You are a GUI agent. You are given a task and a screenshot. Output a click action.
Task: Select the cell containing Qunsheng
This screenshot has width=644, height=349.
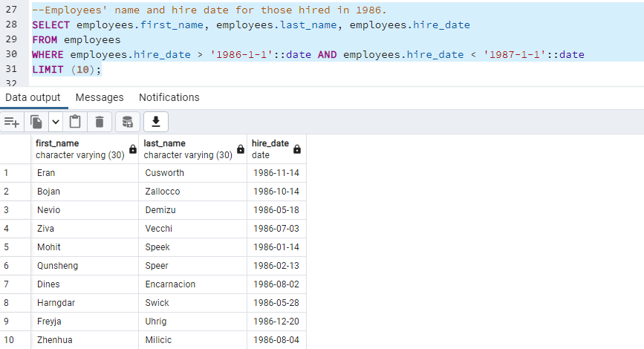(85, 266)
